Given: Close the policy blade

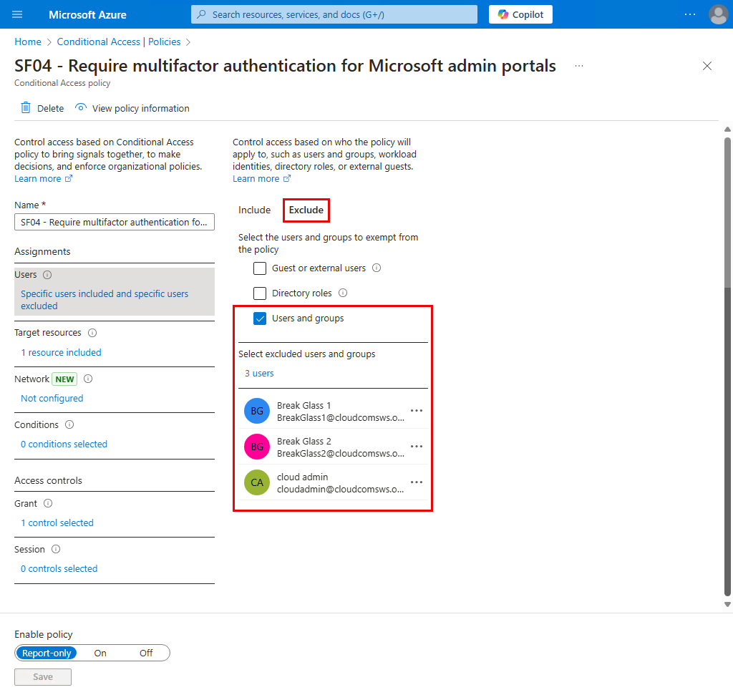Looking at the screenshot, I should pos(707,66).
